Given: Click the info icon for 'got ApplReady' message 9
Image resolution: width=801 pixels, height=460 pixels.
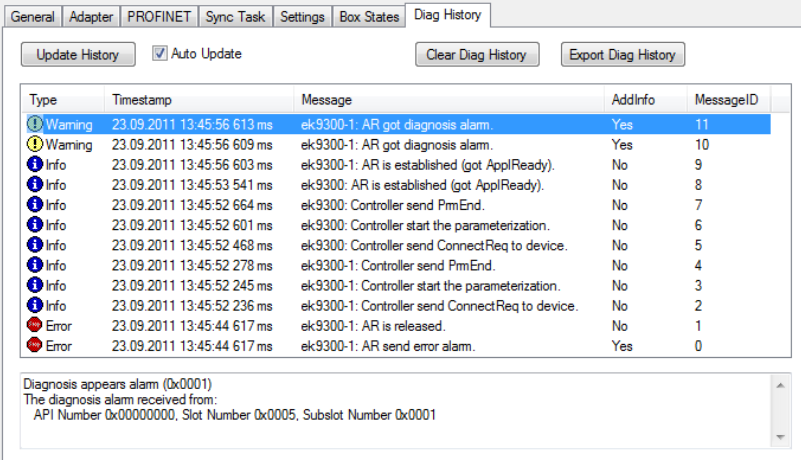Looking at the screenshot, I should 35,165.
